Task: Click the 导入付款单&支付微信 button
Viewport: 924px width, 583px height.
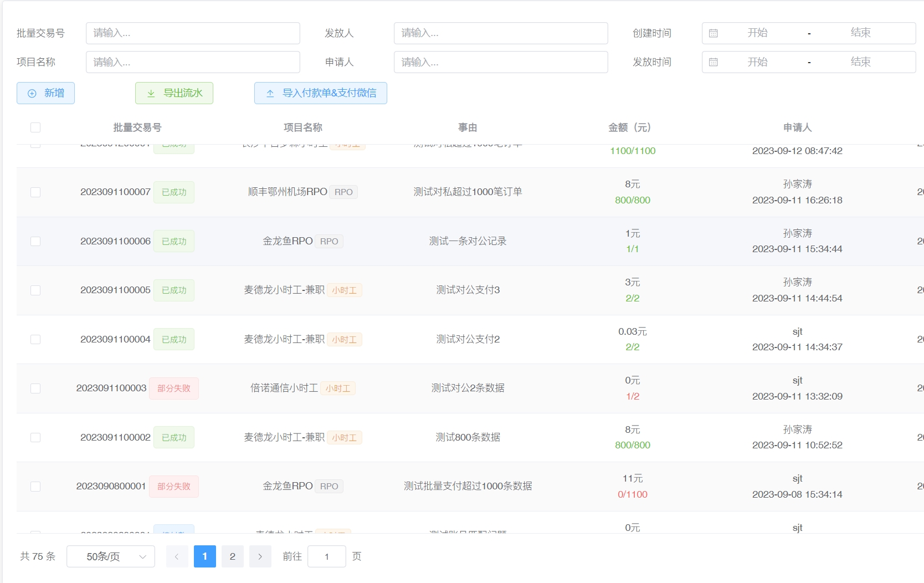Action: tap(320, 93)
